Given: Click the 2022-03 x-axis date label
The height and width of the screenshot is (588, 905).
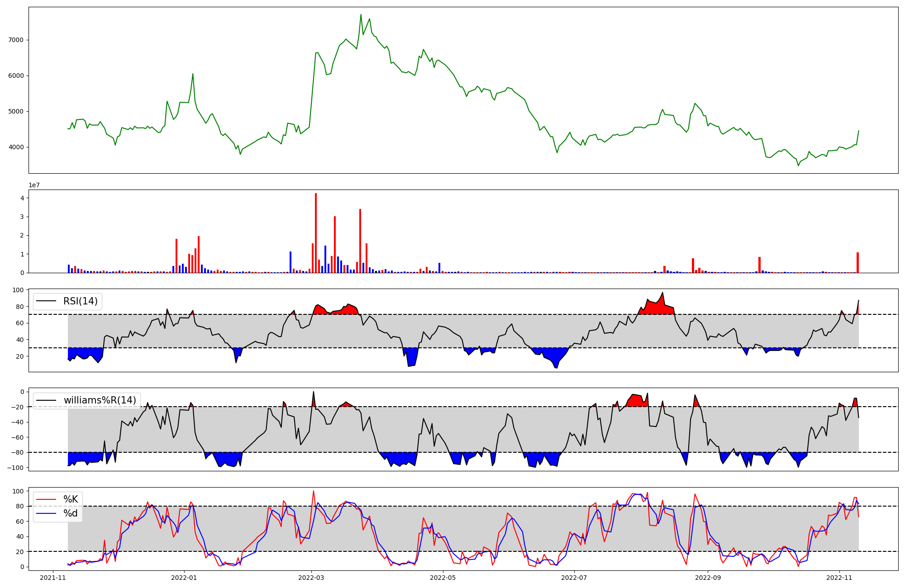Looking at the screenshot, I should coord(311,578).
